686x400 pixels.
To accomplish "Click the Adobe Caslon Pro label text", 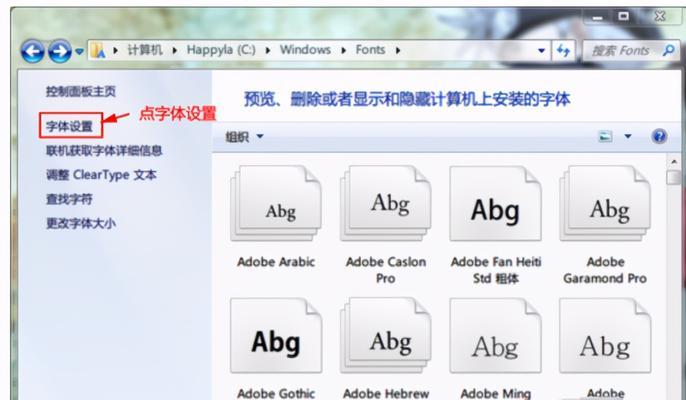I will click(386, 270).
